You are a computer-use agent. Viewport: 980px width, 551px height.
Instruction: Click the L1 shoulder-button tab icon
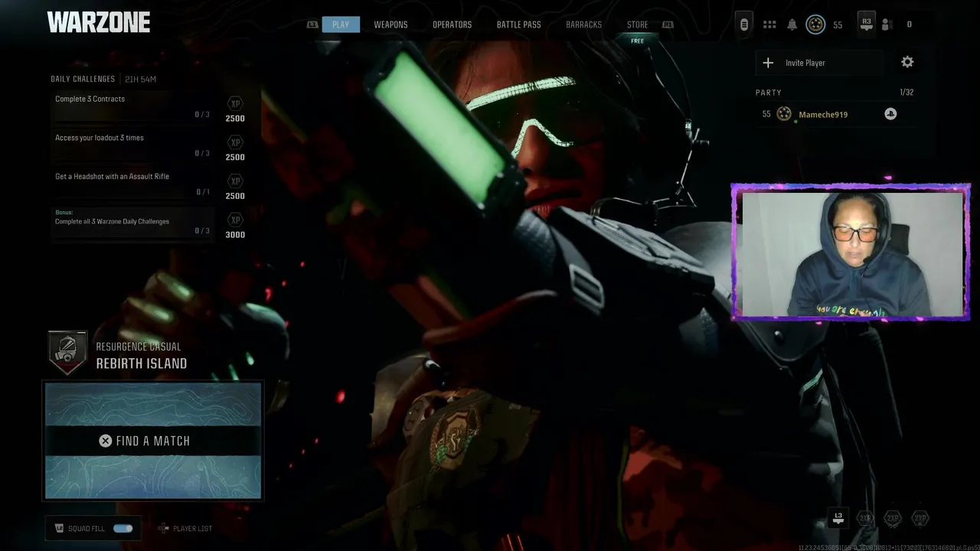pyautogui.click(x=312, y=24)
